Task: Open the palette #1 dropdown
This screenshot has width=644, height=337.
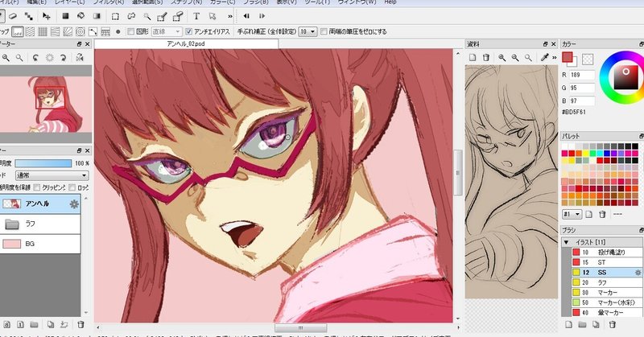Action: tap(572, 214)
